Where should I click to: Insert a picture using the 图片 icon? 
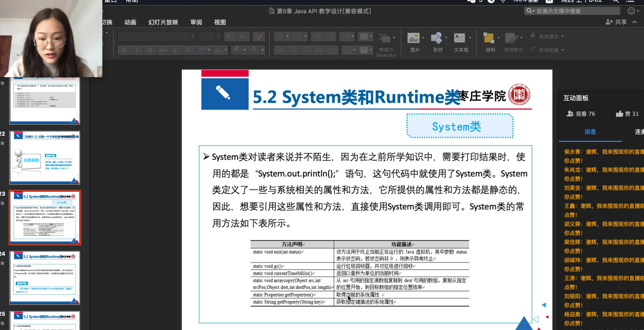414,39
